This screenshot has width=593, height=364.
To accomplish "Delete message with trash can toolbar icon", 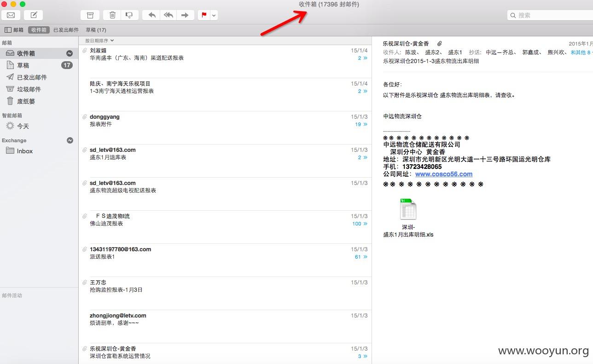I will 112,15.
